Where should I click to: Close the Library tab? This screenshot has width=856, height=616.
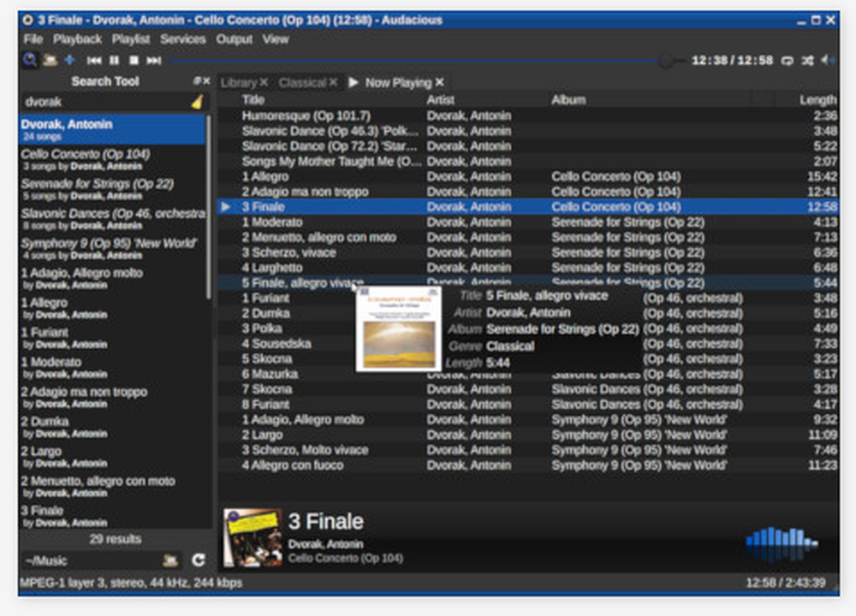(264, 82)
